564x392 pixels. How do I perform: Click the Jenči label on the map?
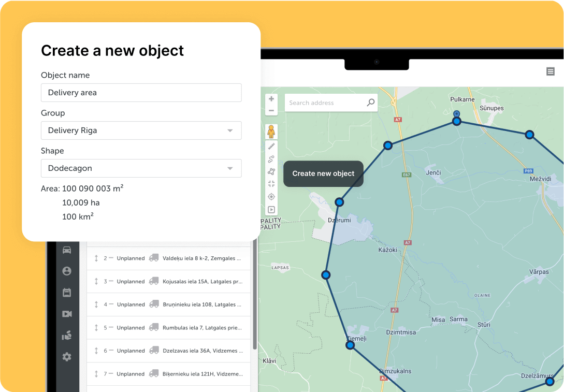coord(433,172)
